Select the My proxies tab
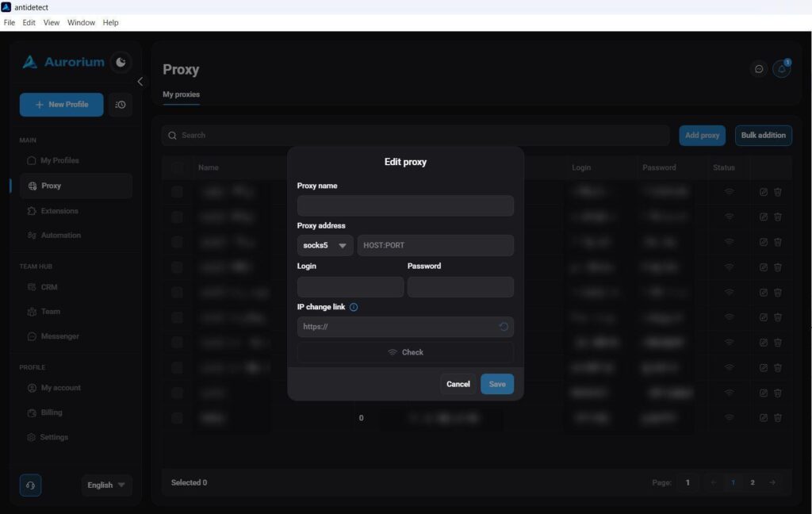Viewport: 812px width, 514px height. 182,94
